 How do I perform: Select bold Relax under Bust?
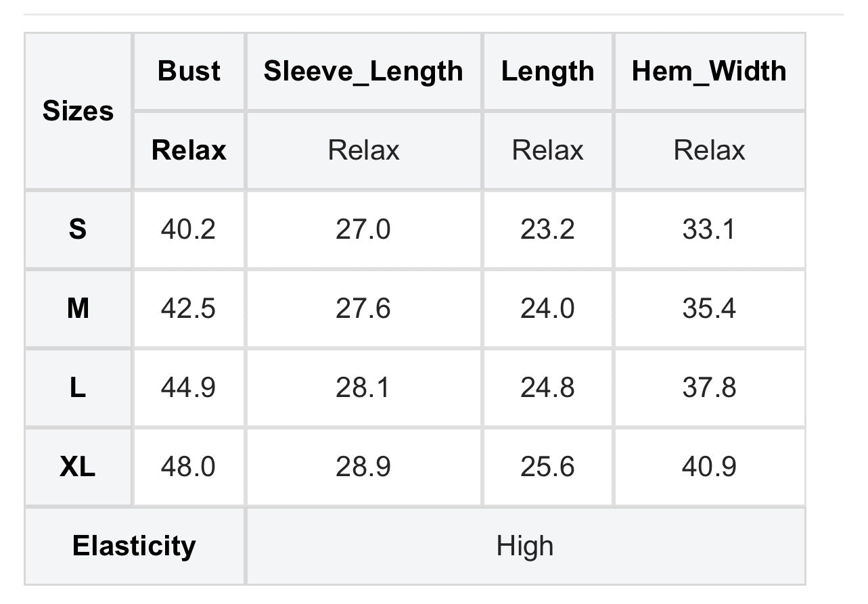coord(189,150)
